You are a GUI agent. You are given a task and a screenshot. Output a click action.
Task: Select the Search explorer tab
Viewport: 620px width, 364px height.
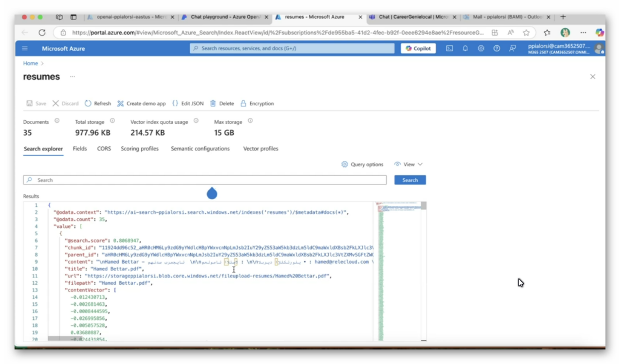43,149
